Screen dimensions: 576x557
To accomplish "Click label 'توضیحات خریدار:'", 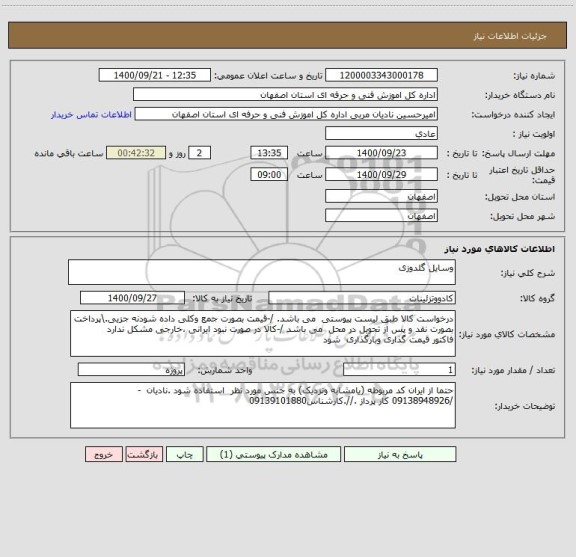I will (x=525, y=407).
